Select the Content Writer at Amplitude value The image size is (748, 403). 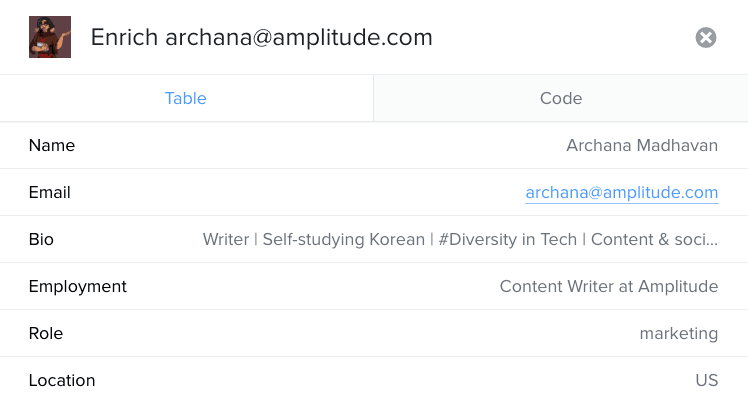tap(609, 287)
